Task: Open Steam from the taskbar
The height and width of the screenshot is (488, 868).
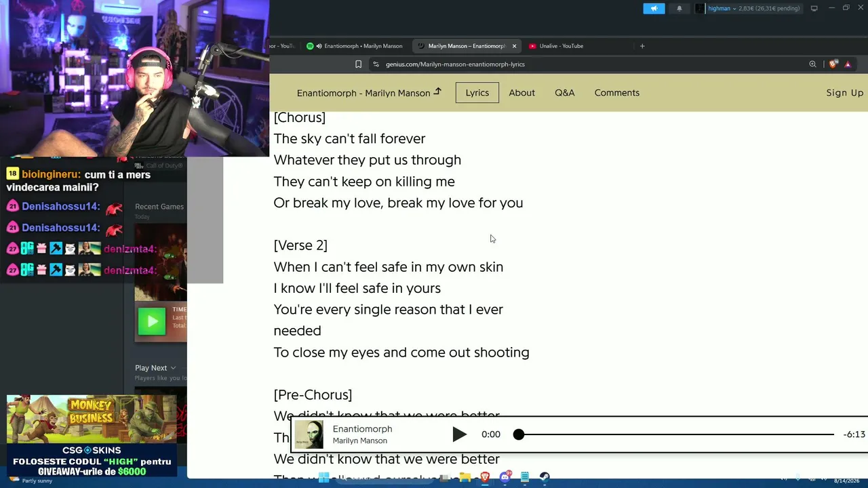Action: point(544,478)
